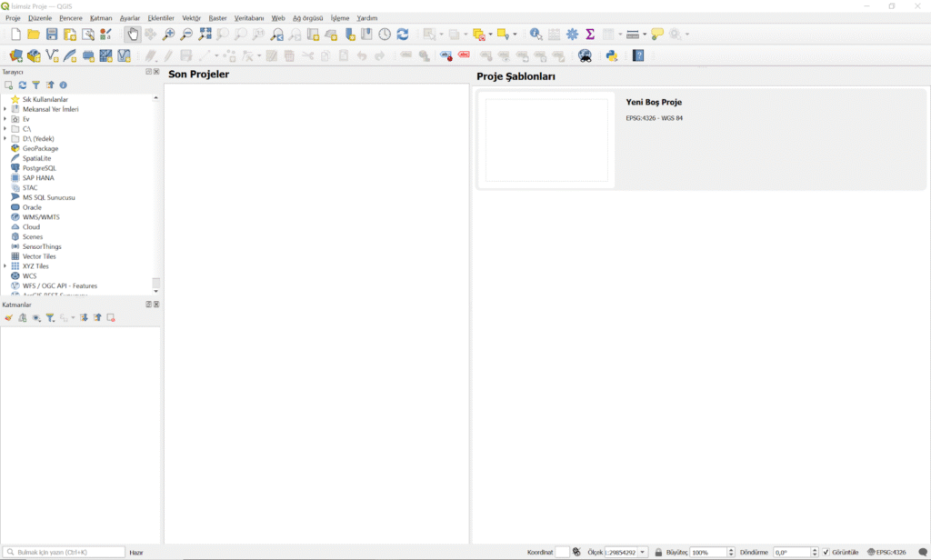Viewport: 931px width, 560px height.
Task: Select the Pan Map hand tool
Action: (133, 35)
